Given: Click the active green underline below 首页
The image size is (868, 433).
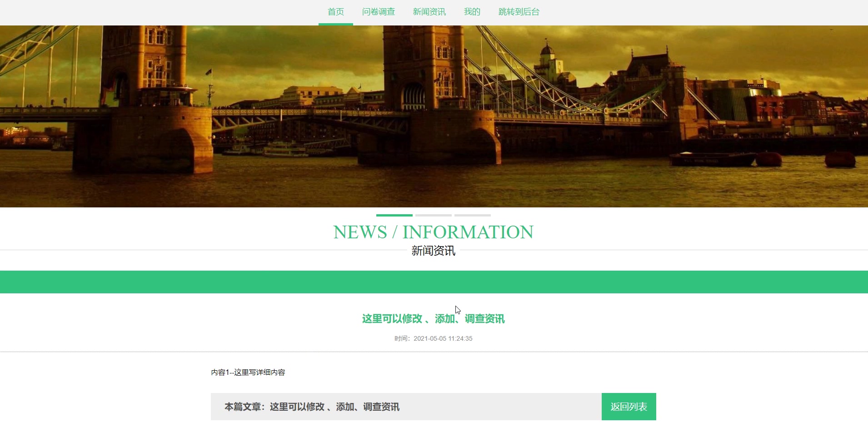Looking at the screenshot, I should point(335,25).
